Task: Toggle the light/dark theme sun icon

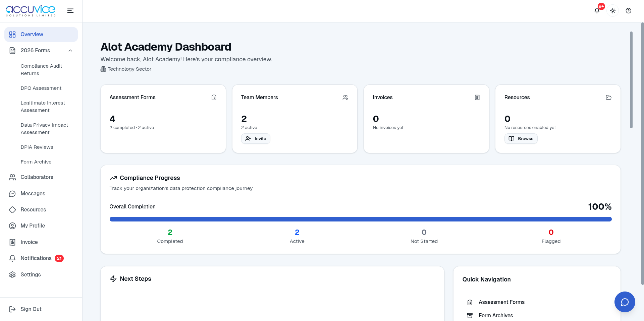Action: pos(612,11)
